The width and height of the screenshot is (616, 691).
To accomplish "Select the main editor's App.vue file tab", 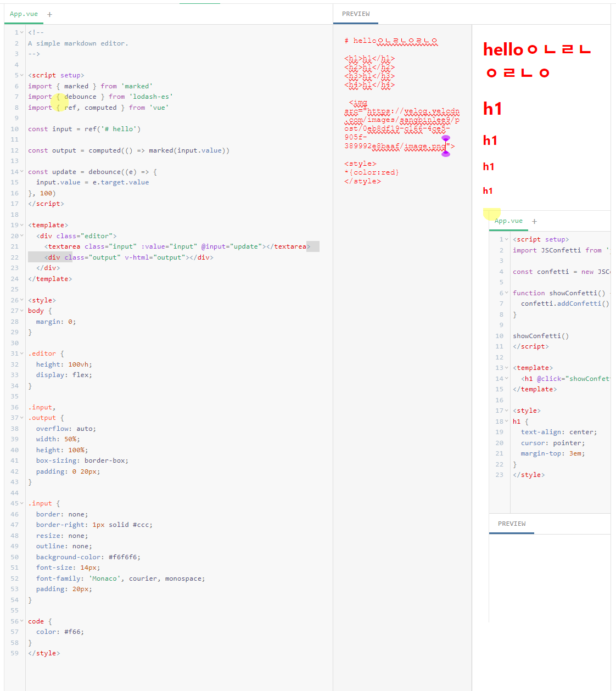I will (24, 14).
